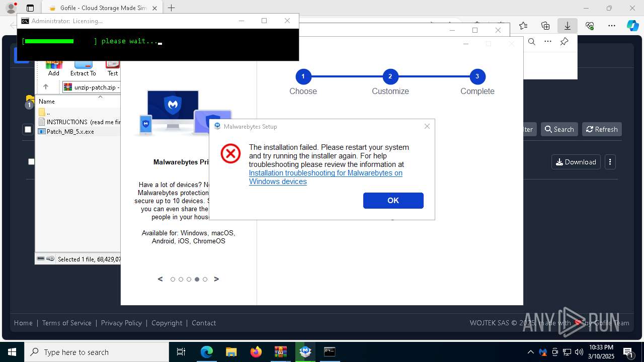The width and height of the screenshot is (644, 362).
Task: Tick the Gofile select-all checkbox
Action: pyautogui.click(x=28, y=130)
